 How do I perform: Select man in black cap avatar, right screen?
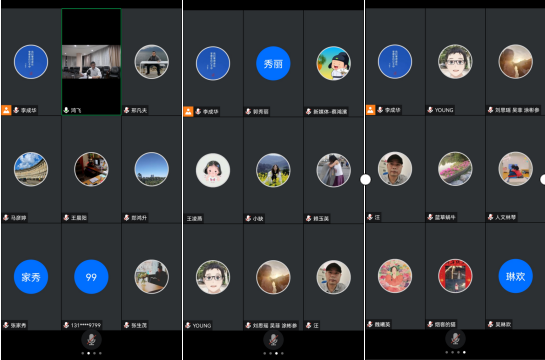pyautogui.click(x=395, y=169)
